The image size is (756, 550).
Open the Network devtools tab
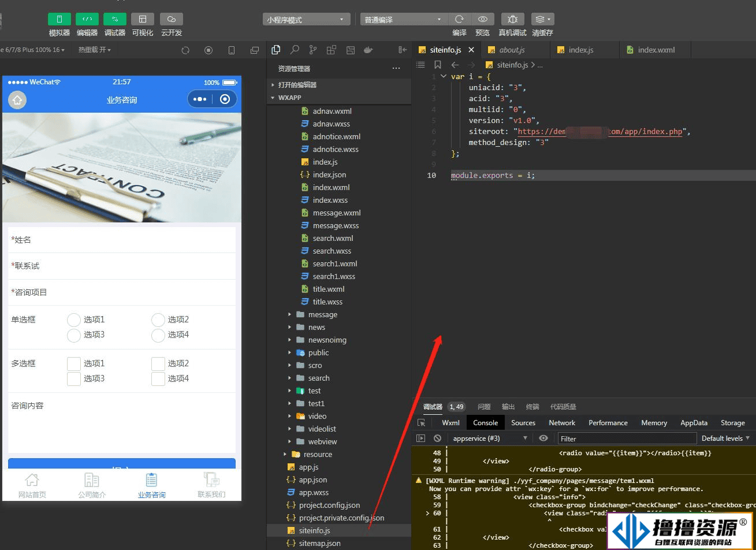click(x=562, y=423)
